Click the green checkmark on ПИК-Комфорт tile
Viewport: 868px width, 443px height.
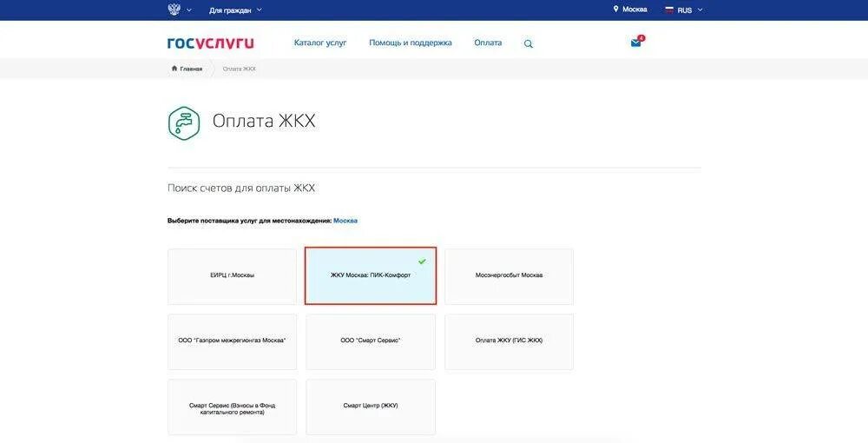tap(423, 261)
